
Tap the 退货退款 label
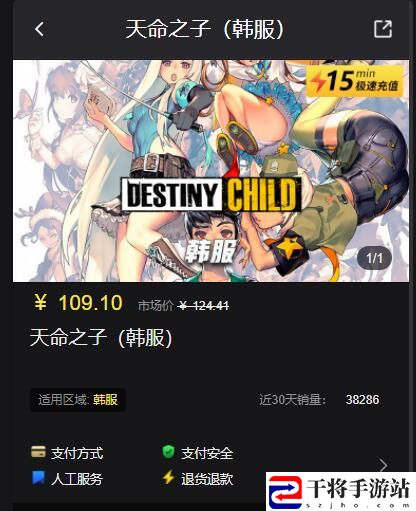click(x=207, y=479)
